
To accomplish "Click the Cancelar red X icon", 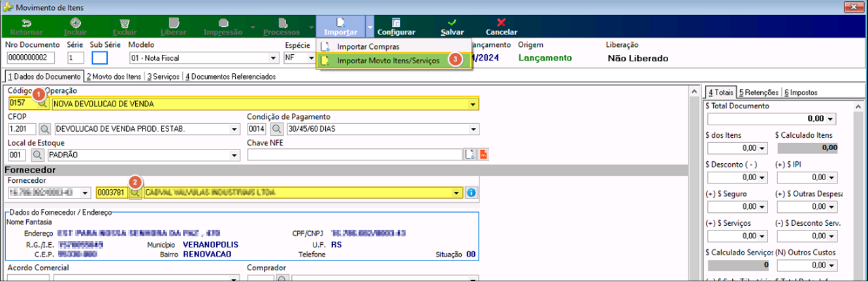I will (501, 22).
